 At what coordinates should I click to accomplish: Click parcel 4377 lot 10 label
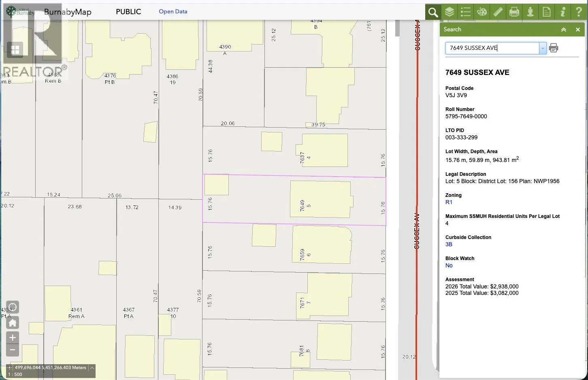click(173, 313)
